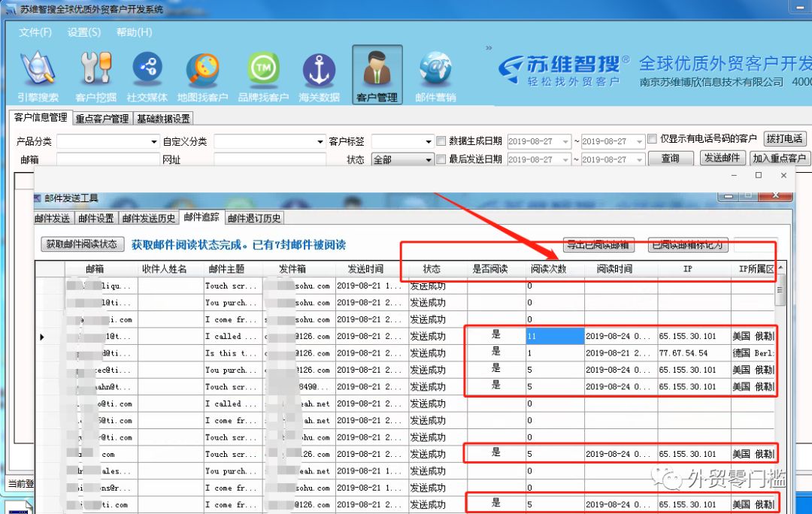
Task: Click the 获取邮件阅读状态 button
Action: point(83,243)
